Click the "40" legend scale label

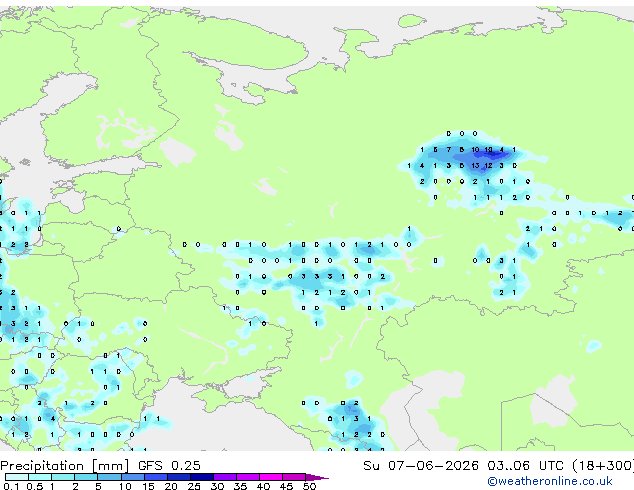[x=263, y=486]
